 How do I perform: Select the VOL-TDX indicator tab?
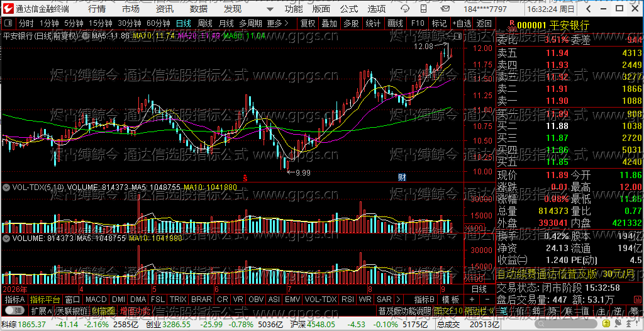[320, 300]
